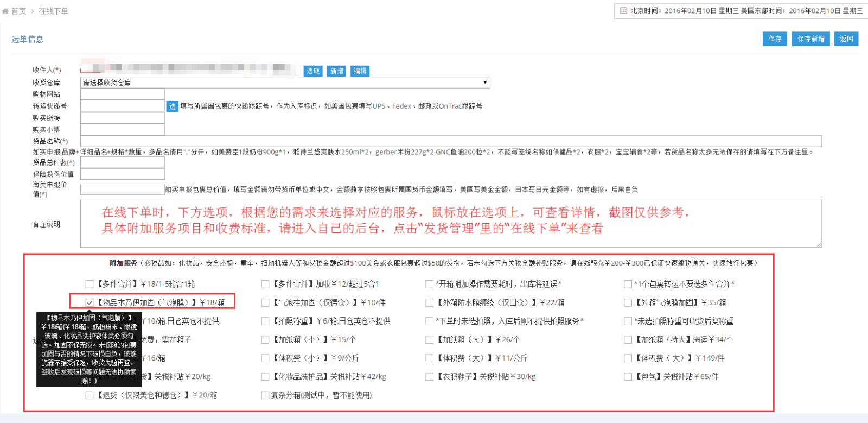
Task: Check 【拍照称重】¥6/箱 option
Action: [265, 321]
